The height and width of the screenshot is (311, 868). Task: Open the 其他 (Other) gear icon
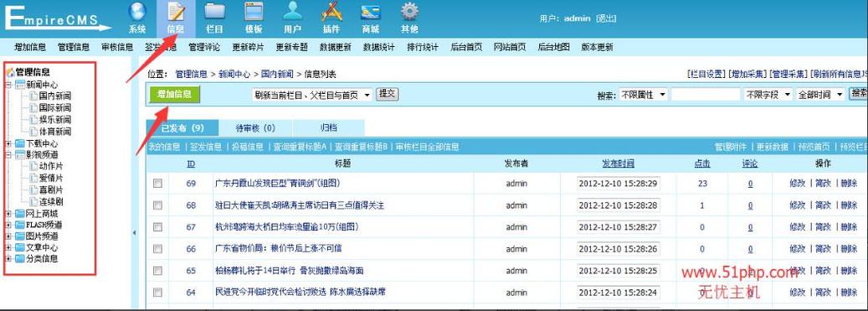(x=409, y=18)
